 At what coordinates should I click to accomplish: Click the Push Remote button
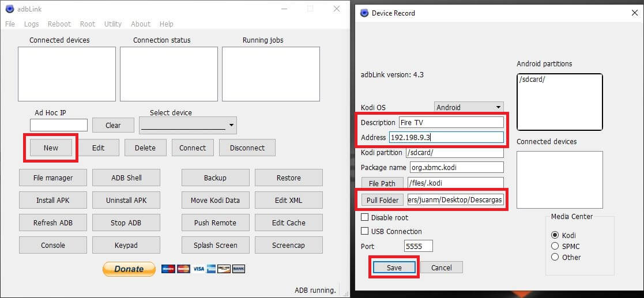215,223
